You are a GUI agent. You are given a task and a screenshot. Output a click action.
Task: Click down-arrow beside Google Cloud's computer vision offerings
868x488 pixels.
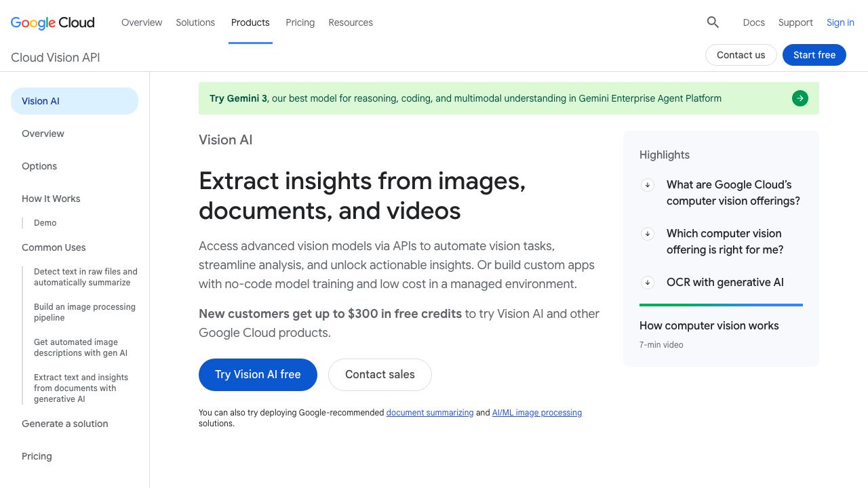pos(648,184)
